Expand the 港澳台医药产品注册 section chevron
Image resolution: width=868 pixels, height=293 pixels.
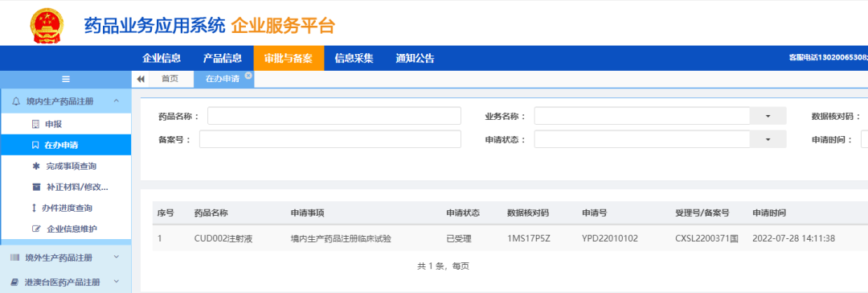[x=117, y=282]
